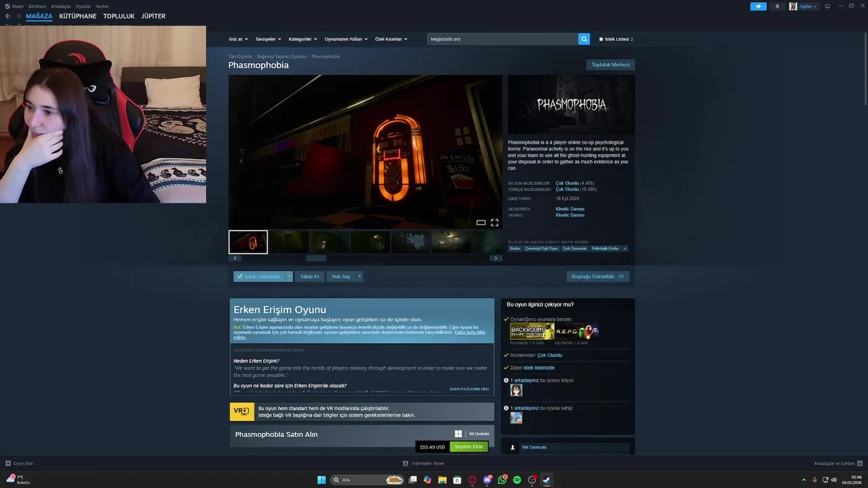Click the Oyun Ekle plus icon

[8, 464]
